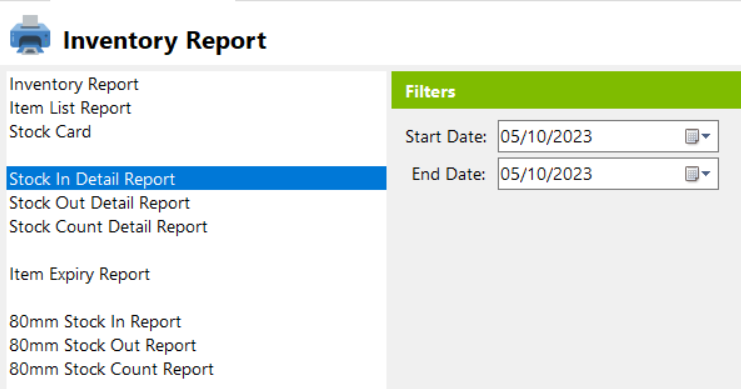
Task: Select 80mm Stock Out Report
Action: click(103, 345)
